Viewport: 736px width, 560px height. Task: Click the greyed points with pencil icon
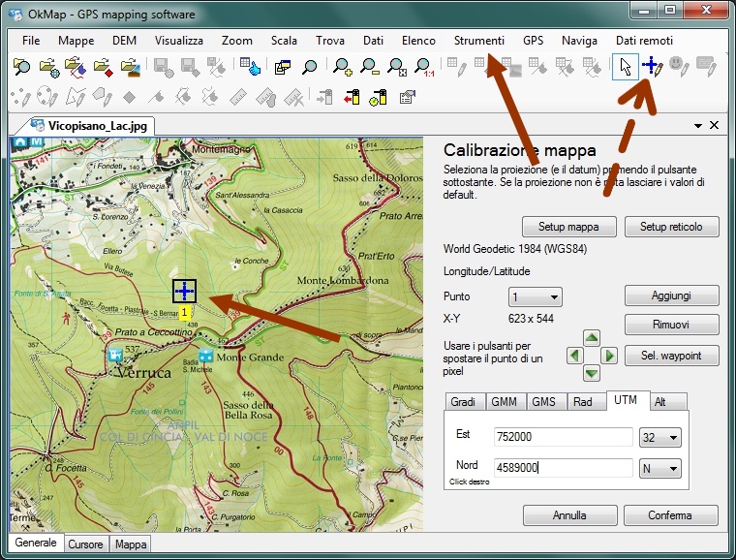[21, 97]
